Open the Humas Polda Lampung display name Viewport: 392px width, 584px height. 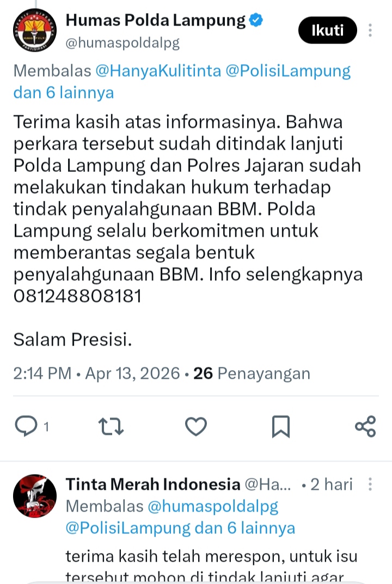156,21
